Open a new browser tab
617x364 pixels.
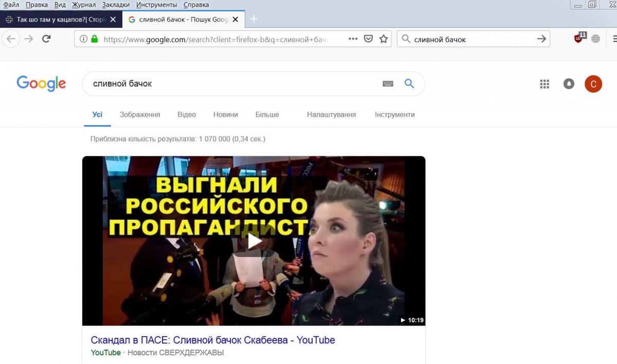(x=253, y=20)
